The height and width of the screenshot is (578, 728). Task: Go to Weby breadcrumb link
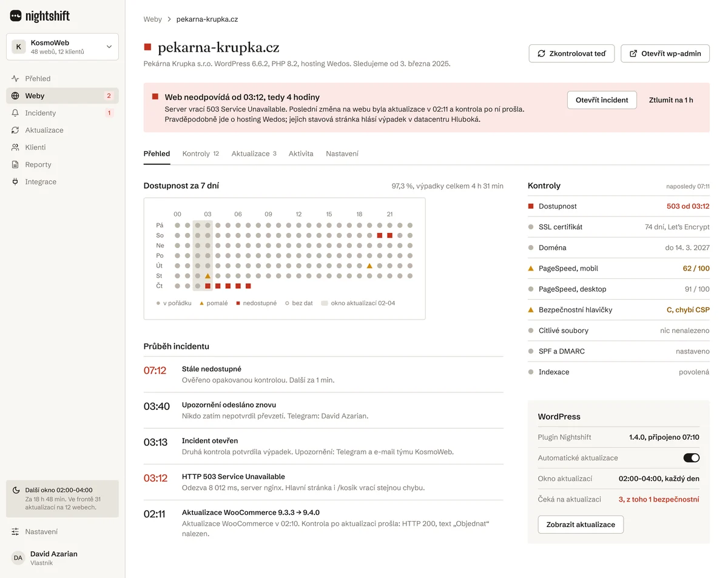[153, 19]
